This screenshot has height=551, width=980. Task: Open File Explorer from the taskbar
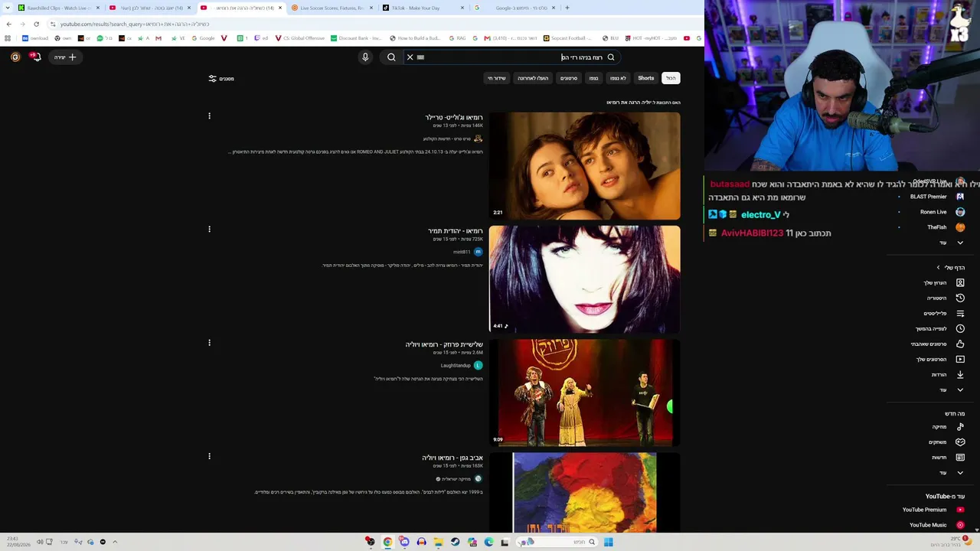point(438,542)
